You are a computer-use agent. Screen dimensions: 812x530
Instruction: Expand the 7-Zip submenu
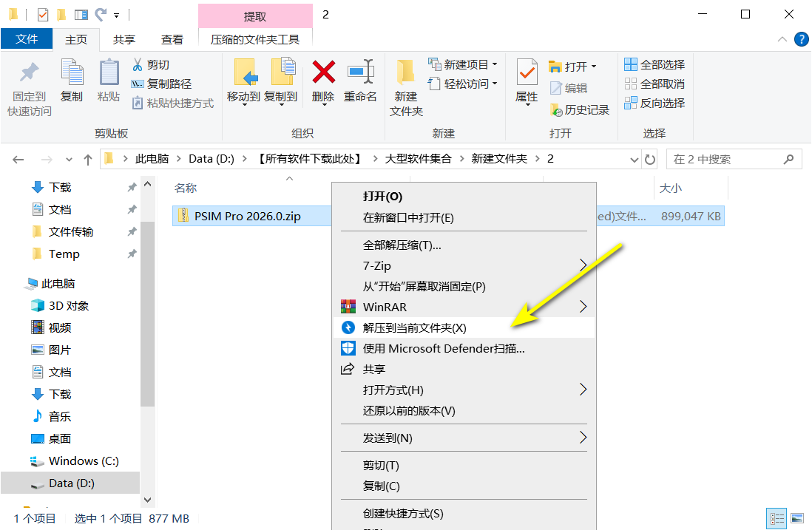tap(464, 265)
